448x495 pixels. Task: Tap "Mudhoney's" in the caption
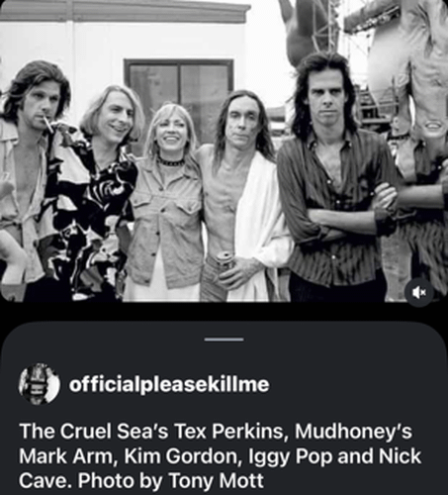click(353, 431)
